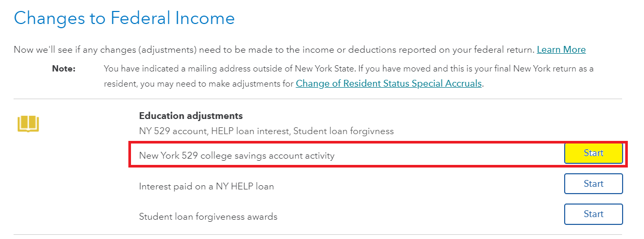This screenshot has width=644, height=239.
Task: Select the Education adjustments section title
Action: [190, 116]
